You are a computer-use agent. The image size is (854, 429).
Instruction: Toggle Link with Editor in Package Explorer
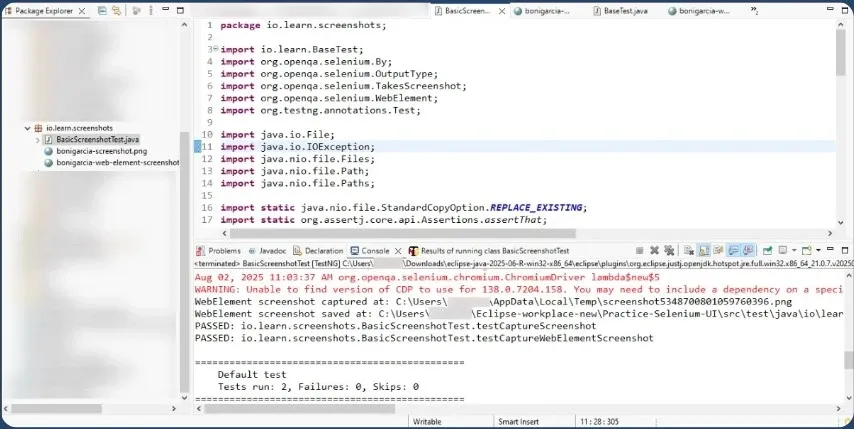click(x=116, y=10)
